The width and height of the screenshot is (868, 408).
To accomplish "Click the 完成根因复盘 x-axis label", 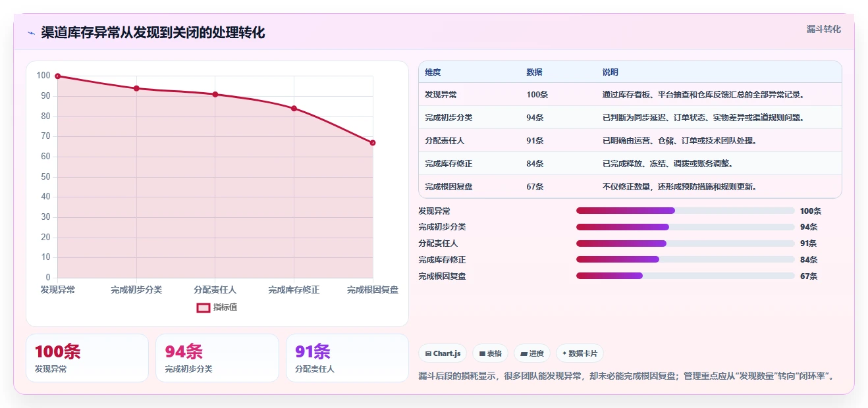I will (x=373, y=290).
